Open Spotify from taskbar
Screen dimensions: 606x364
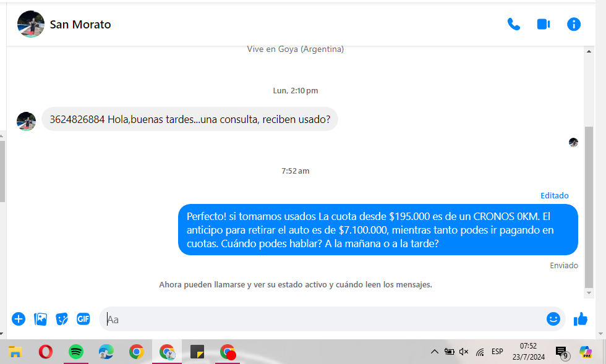(x=75, y=352)
